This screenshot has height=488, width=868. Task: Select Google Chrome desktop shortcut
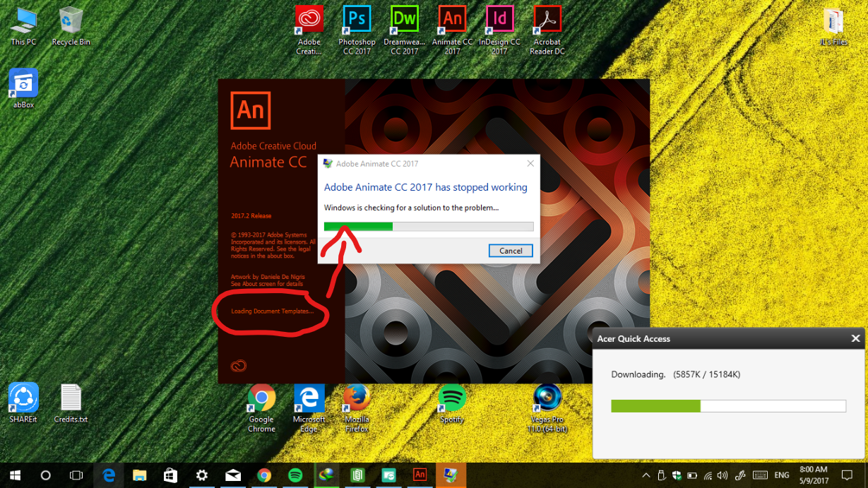pos(261,408)
